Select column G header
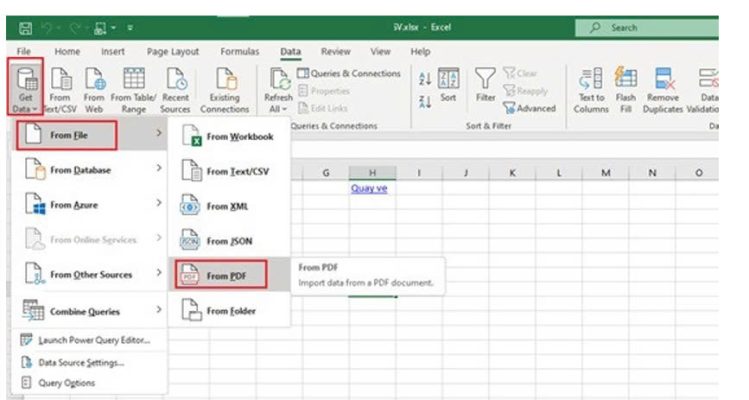 point(326,173)
